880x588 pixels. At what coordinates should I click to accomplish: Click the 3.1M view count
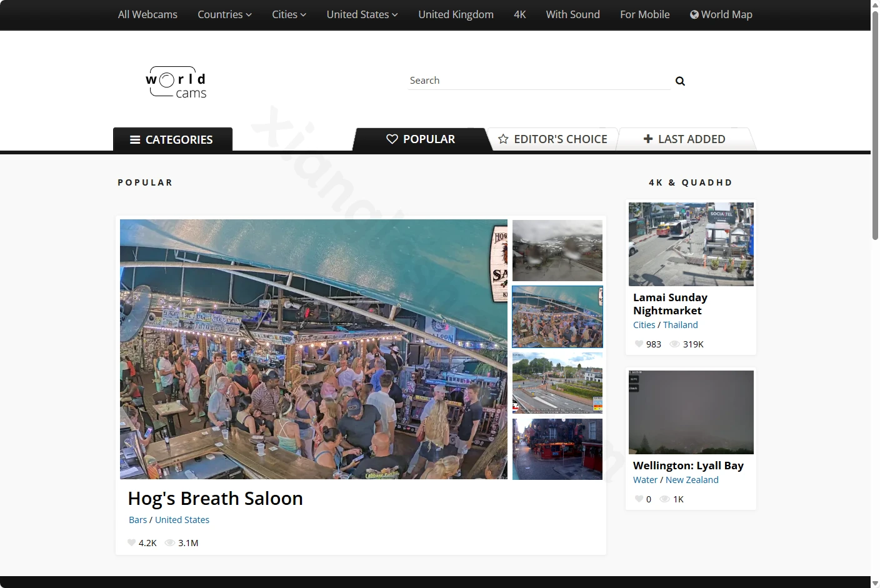click(188, 543)
